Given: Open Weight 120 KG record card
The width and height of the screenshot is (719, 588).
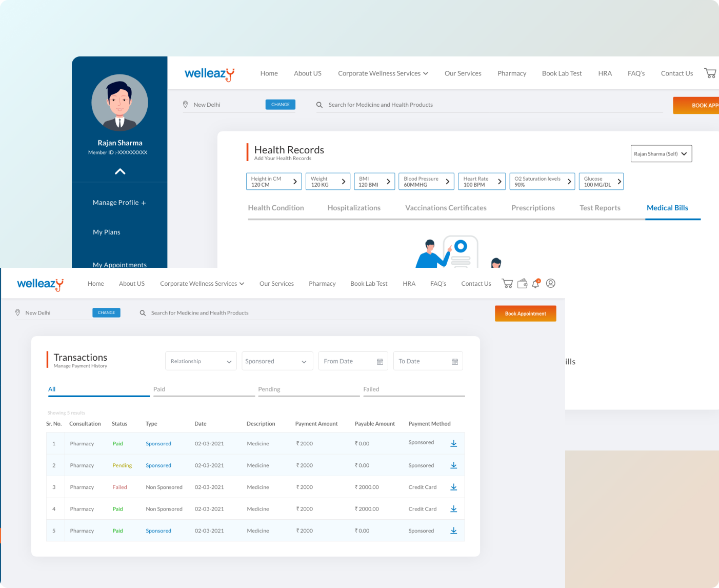Looking at the screenshot, I should [328, 182].
